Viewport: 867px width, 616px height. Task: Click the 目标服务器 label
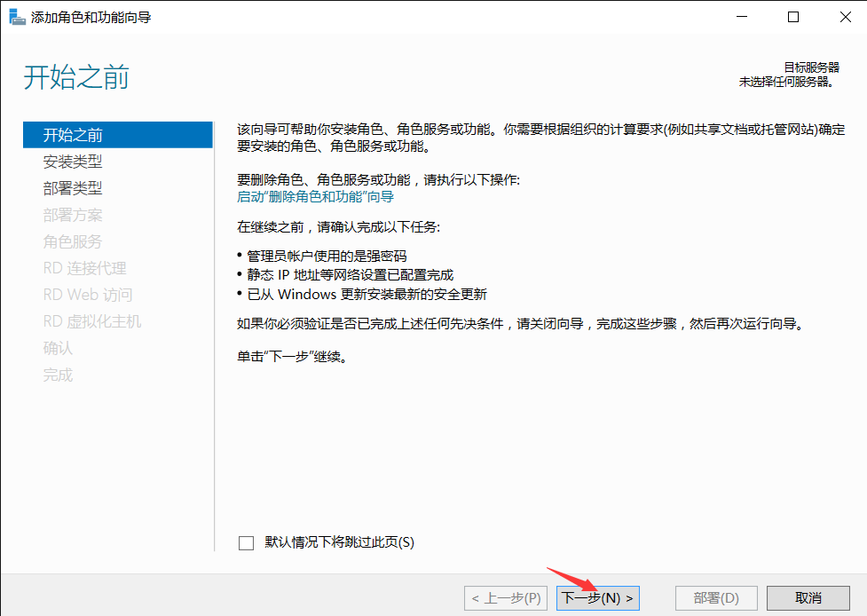point(811,67)
